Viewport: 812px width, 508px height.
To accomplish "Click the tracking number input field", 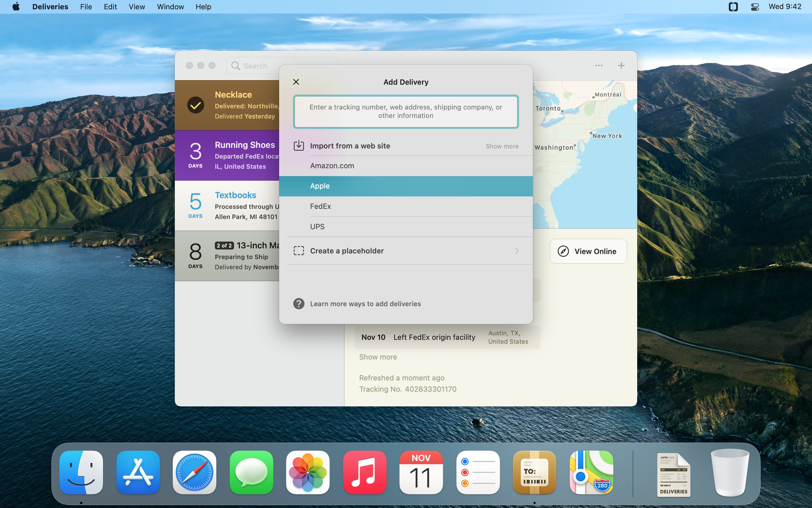I will [x=406, y=111].
